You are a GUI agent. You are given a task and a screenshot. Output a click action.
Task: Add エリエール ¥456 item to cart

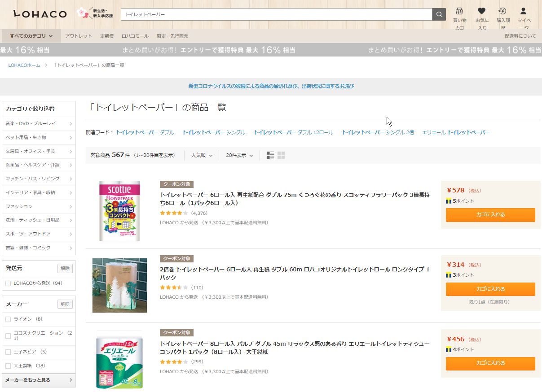[490, 363]
